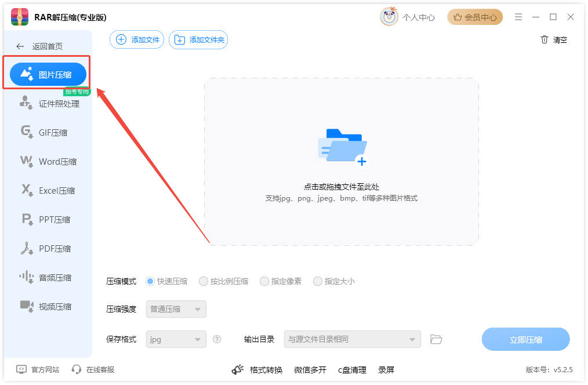Switch to GIF压缩 in the sidebar

pos(44,132)
